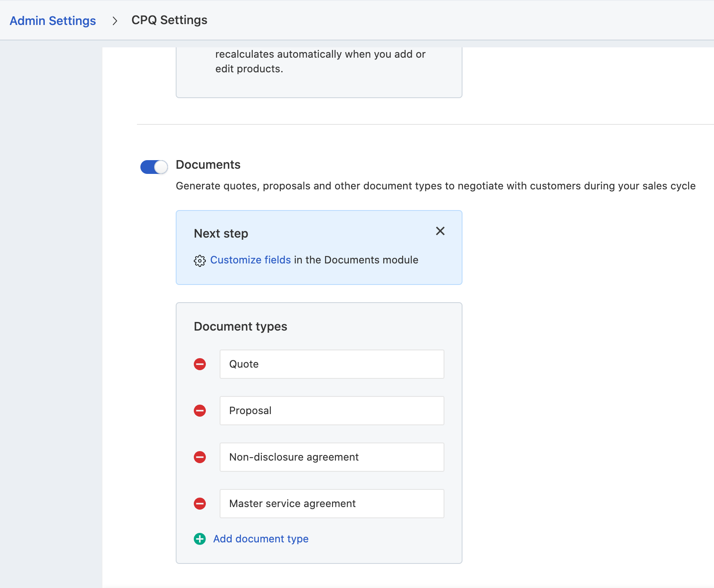714x588 pixels.
Task: Go back to Admin Settings breadcrumb
Action: click(53, 21)
